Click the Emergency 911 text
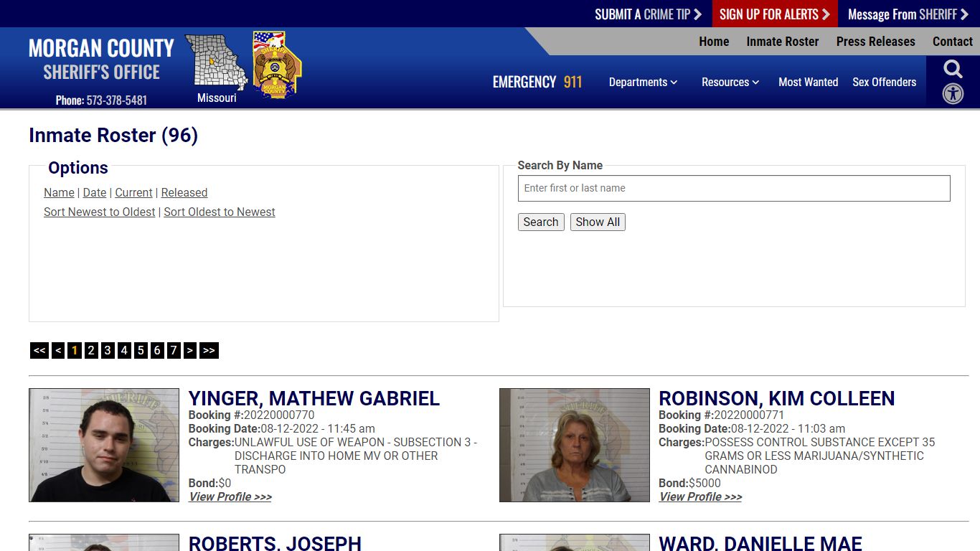 point(537,83)
